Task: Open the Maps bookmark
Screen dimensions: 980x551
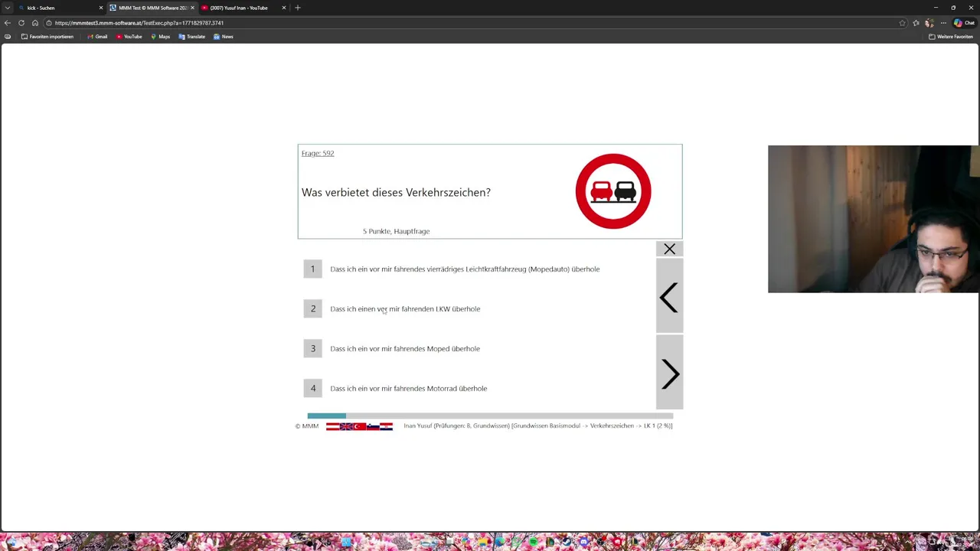Action: [161, 37]
